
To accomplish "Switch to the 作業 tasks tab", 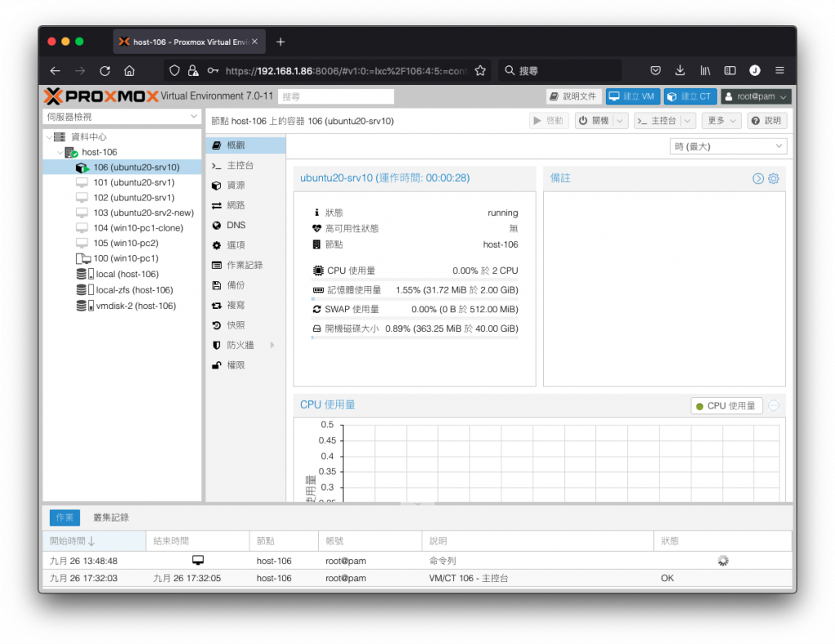I will [x=64, y=518].
